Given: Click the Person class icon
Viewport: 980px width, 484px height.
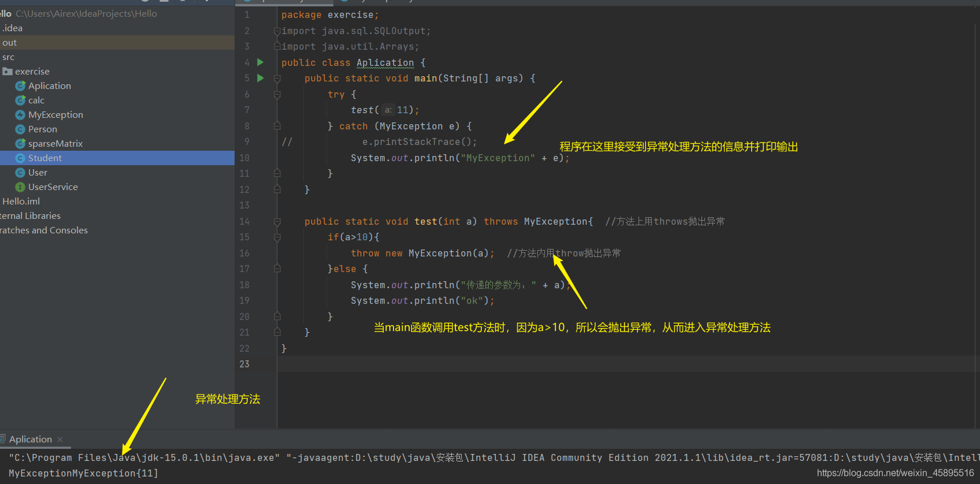Looking at the screenshot, I should [x=20, y=129].
